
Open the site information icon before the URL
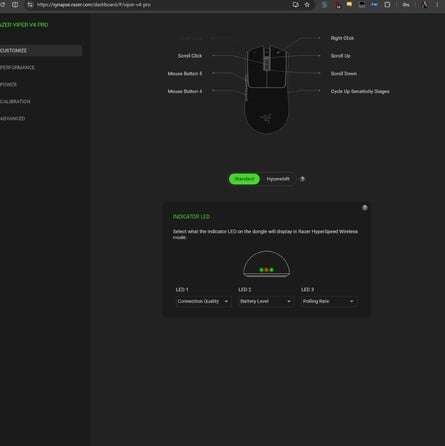tap(30, 5)
